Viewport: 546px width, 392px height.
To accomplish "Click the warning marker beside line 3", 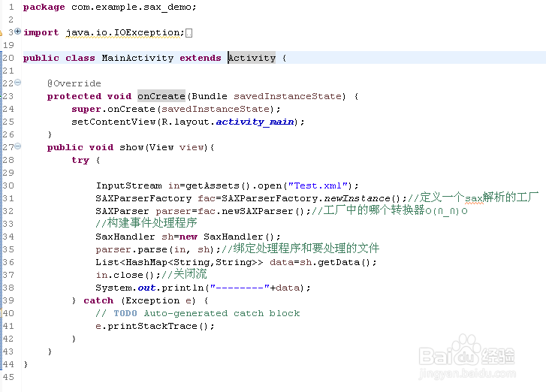I will (1, 33).
